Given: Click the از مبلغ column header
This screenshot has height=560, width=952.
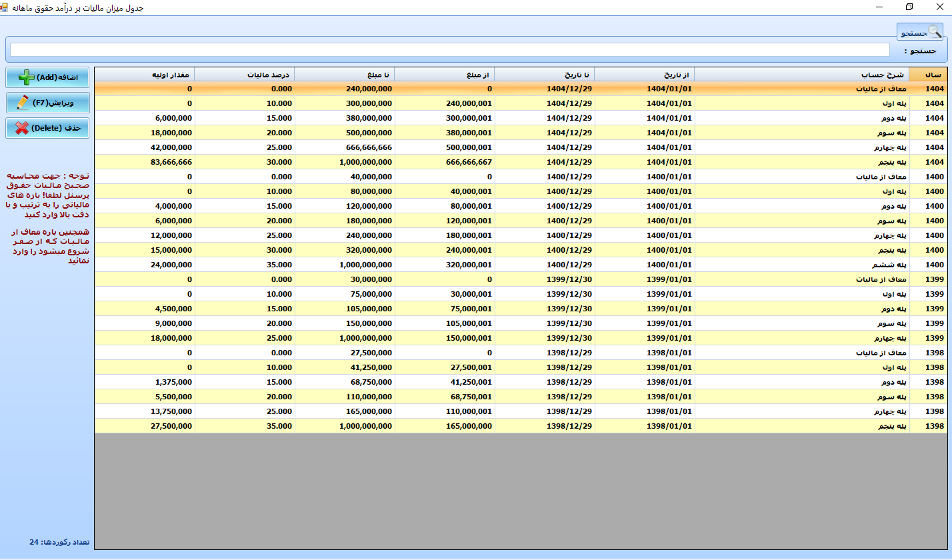Looking at the screenshot, I should coord(444,75).
